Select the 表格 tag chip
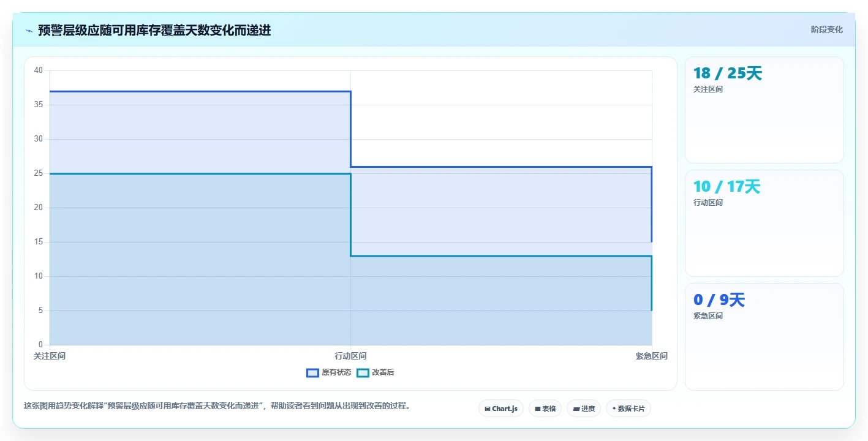 545,409
